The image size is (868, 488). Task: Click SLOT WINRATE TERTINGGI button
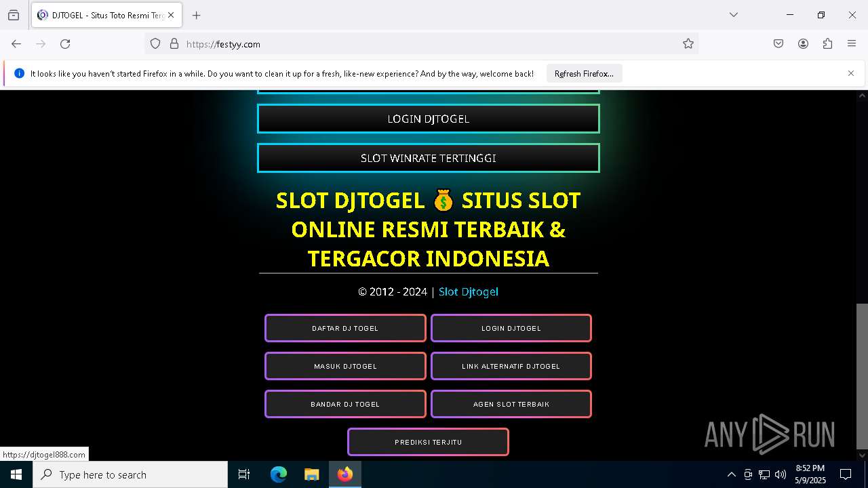429,158
